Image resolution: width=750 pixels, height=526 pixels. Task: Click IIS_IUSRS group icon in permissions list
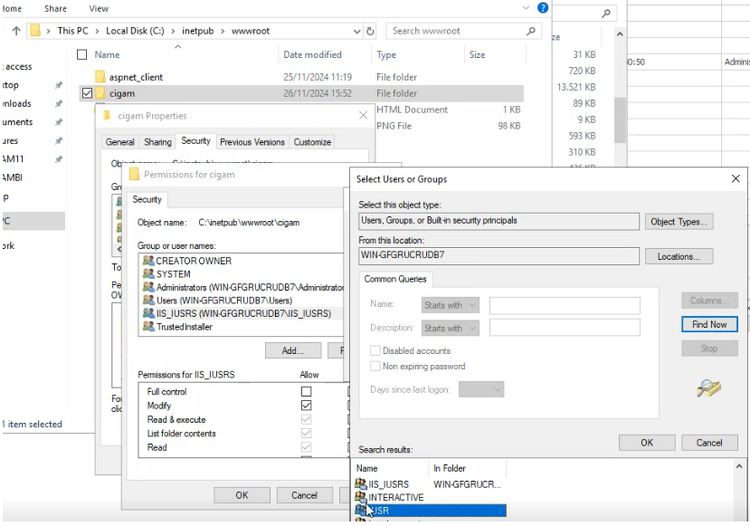[148, 313]
